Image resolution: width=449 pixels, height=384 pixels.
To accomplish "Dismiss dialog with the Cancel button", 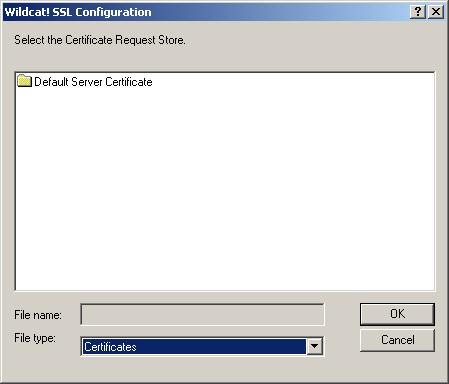I will pos(397,340).
